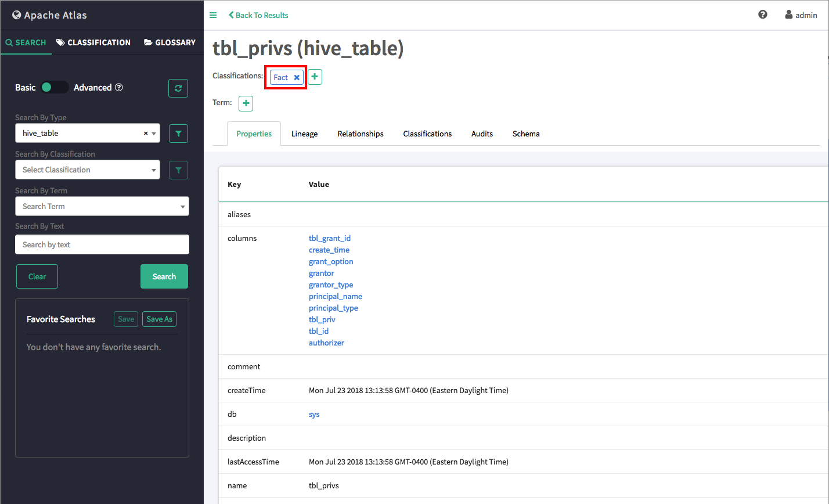Image resolution: width=829 pixels, height=504 pixels.
Task: Add a term with the plus icon
Action: 246,103
